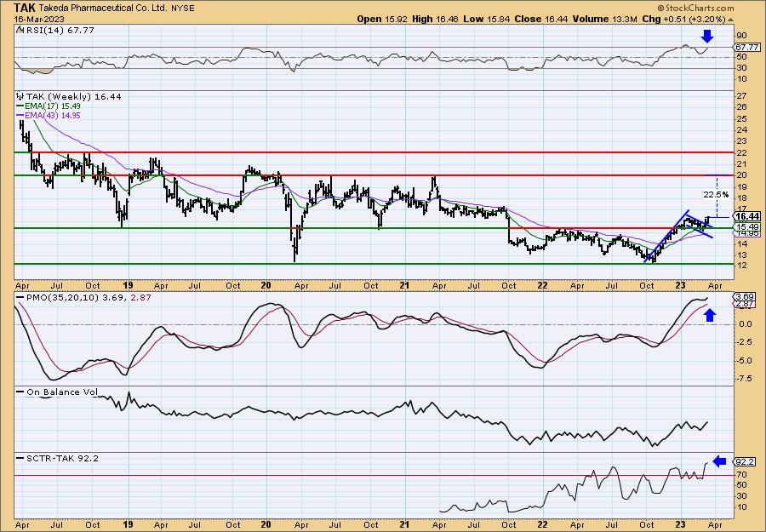Viewport: 766px width, 532px height.
Task: Click the 67.77 tag on RSI right axis
Action: click(747, 48)
